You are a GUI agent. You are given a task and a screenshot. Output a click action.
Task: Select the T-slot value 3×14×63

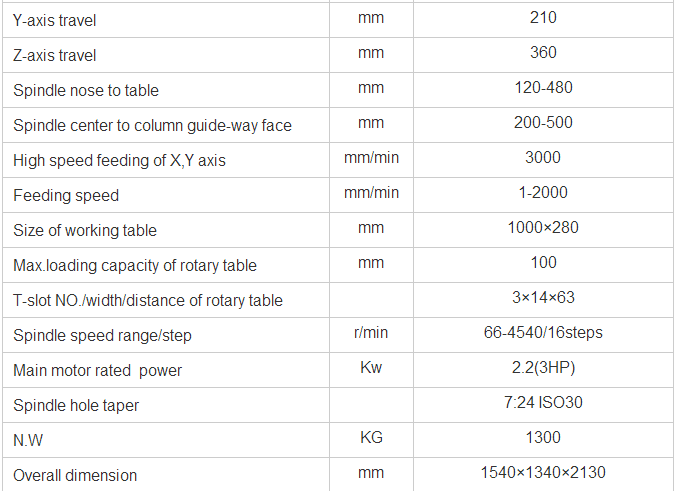click(x=543, y=298)
